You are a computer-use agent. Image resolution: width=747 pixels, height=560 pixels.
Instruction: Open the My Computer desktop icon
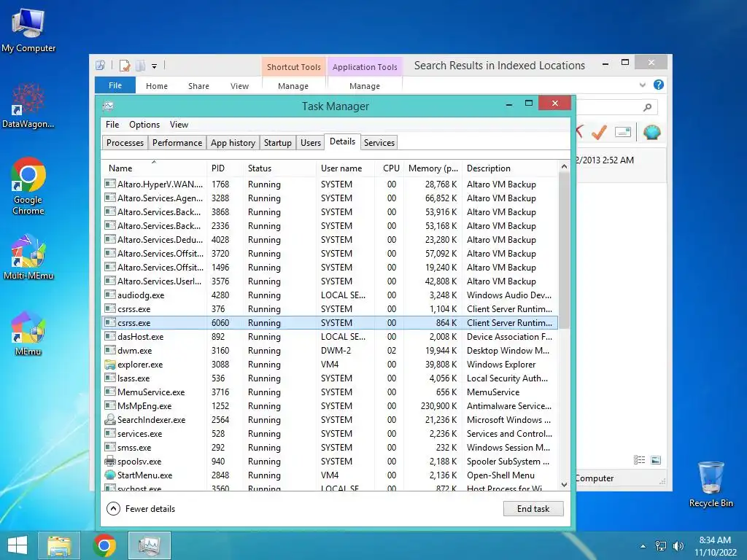(28, 30)
